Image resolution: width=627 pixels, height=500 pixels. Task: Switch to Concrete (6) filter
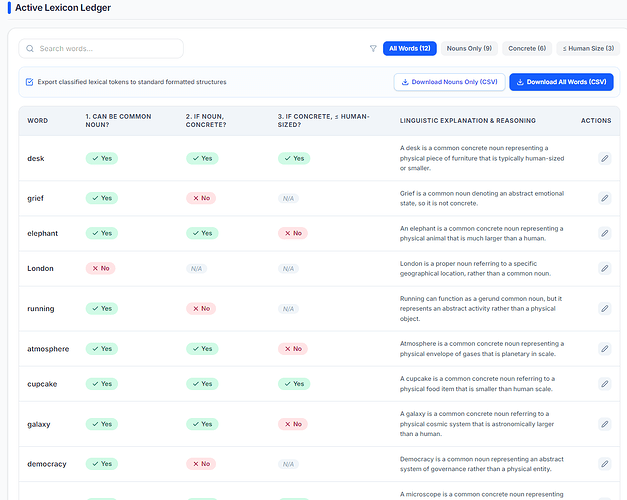[527, 48]
